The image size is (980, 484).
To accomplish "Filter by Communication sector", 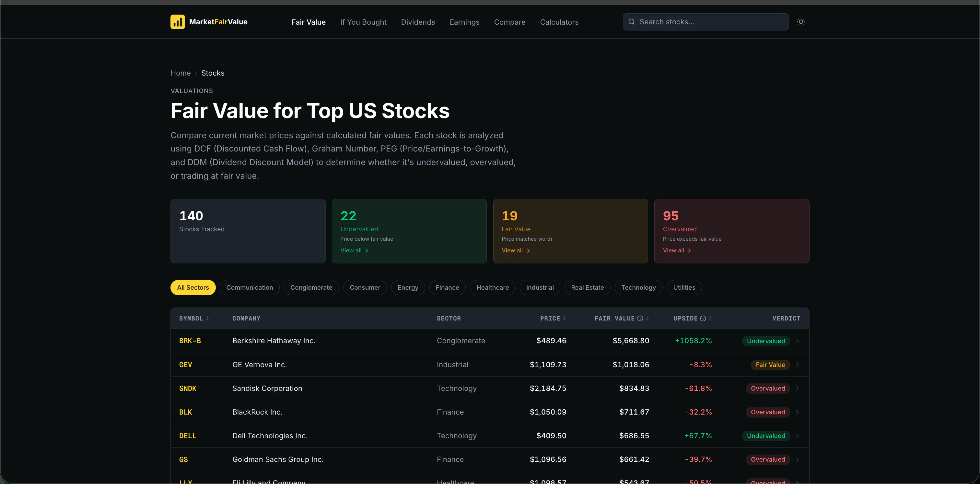I will tap(250, 287).
